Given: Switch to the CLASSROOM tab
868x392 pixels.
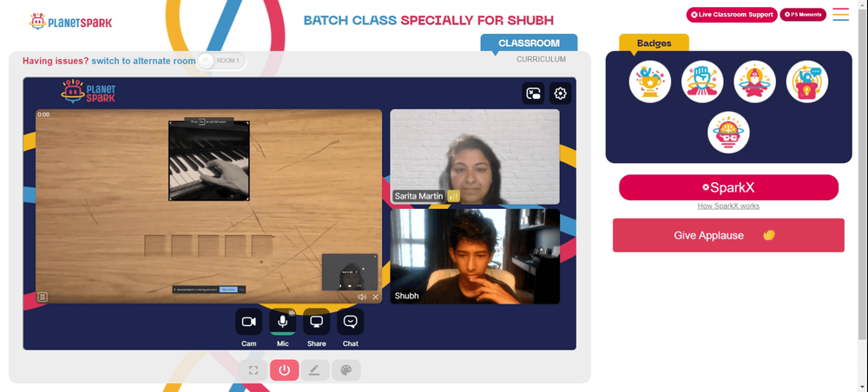Looking at the screenshot, I should [x=529, y=43].
